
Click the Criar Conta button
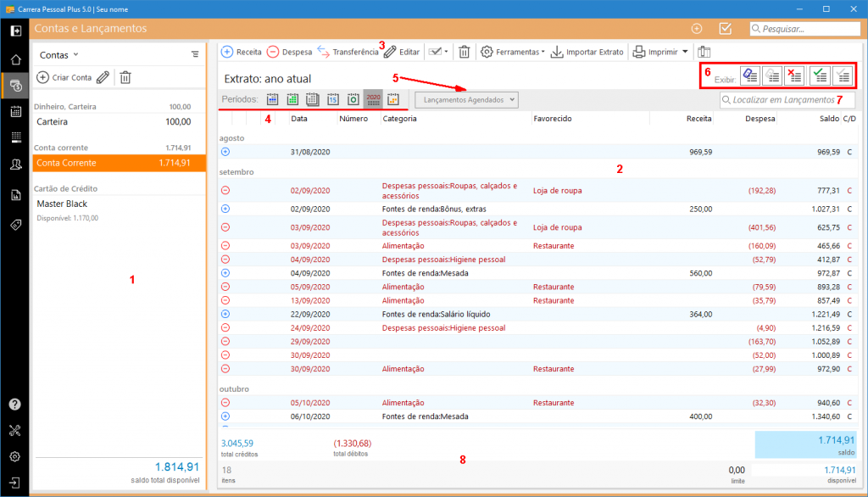click(x=64, y=77)
